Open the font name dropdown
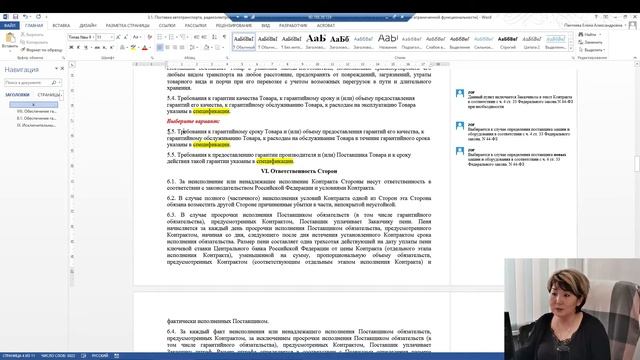This screenshot has width=640, height=360. click(93, 37)
